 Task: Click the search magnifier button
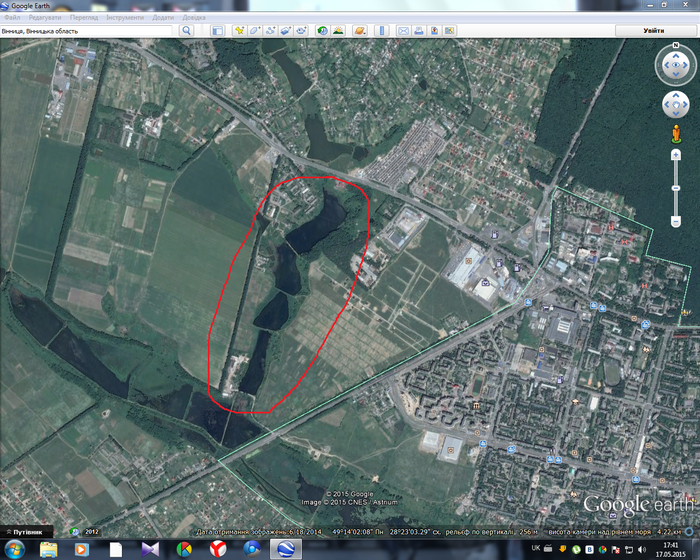coord(186,30)
